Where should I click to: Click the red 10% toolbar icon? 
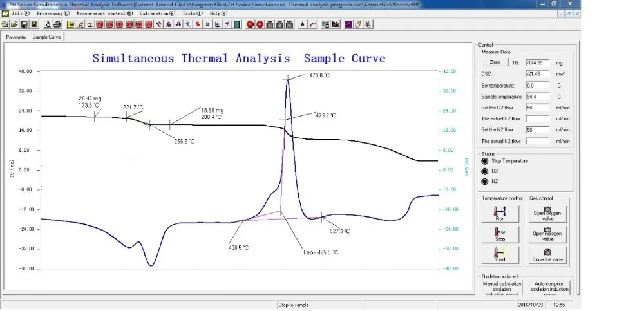click(x=120, y=24)
